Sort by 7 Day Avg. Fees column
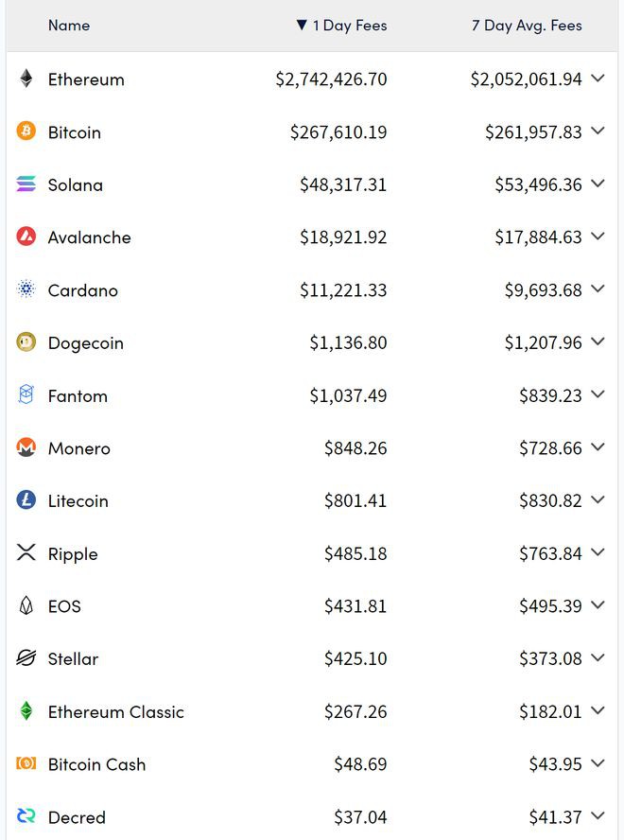Screen dimensions: 624x840 coord(527,26)
